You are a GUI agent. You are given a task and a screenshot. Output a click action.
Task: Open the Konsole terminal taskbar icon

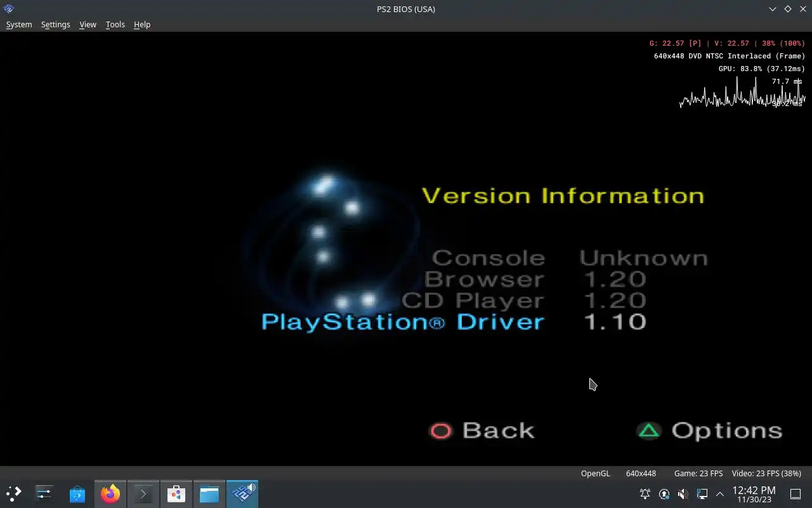point(143,493)
